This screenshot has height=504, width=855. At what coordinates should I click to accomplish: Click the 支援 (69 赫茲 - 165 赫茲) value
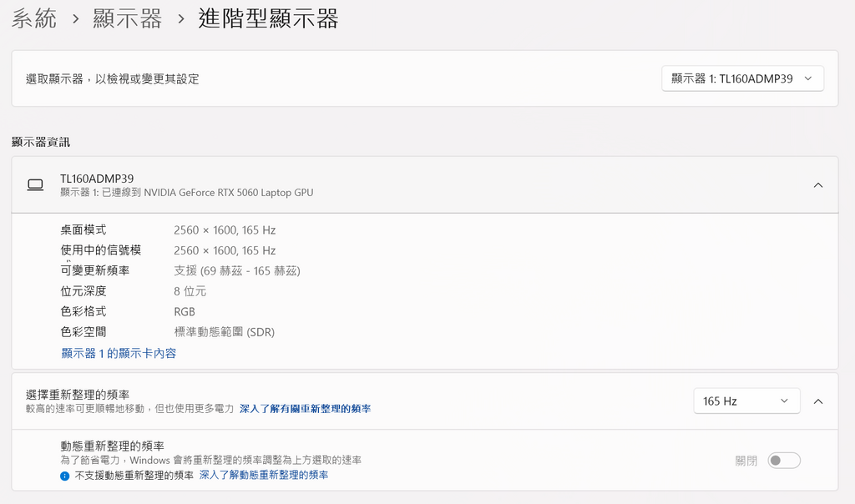point(237,271)
